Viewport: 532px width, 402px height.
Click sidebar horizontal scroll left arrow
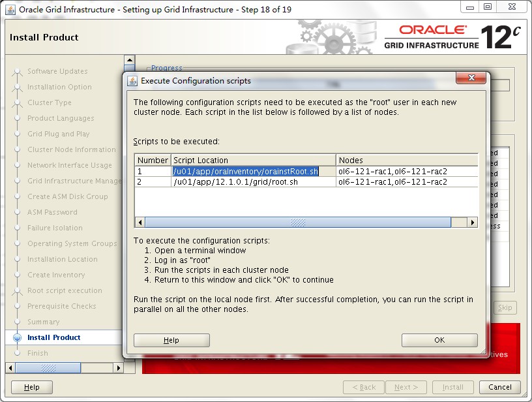pyautogui.click(x=10, y=367)
